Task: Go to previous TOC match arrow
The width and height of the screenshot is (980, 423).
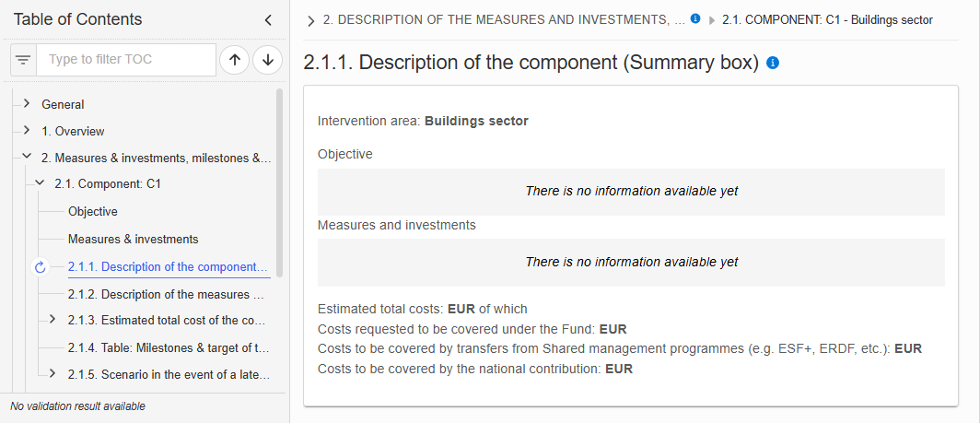Action: pyautogui.click(x=235, y=60)
